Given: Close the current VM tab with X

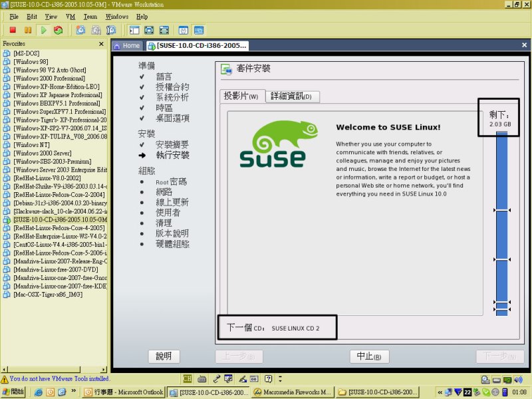Looking at the screenshot, I should coord(524,45).
